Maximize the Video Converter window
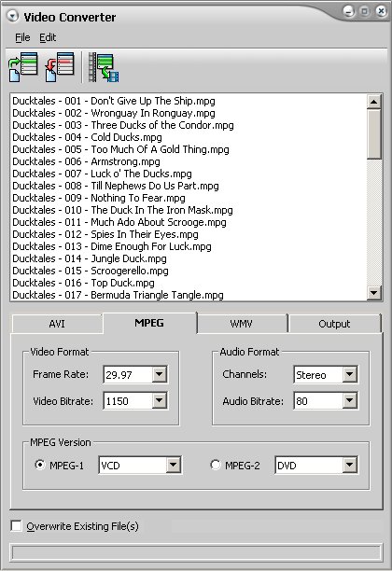The width and height of the screenshot is (392, 571). [x=364, y=11]
